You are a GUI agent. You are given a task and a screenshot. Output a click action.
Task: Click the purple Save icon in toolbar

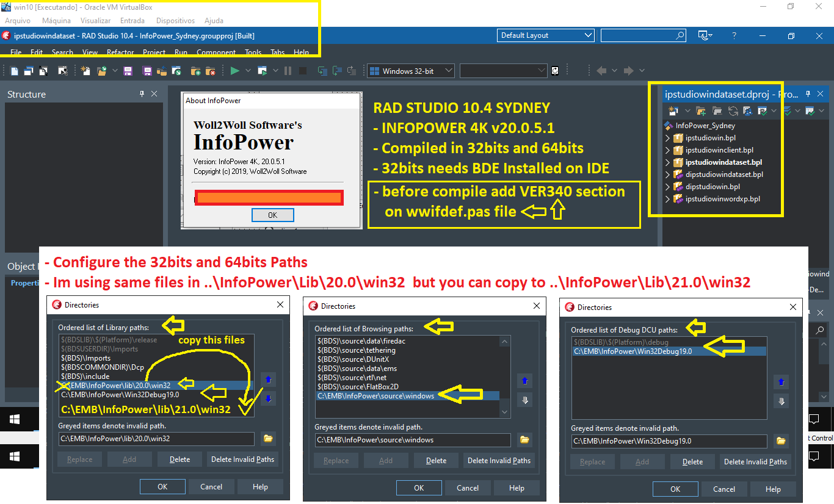128,71
